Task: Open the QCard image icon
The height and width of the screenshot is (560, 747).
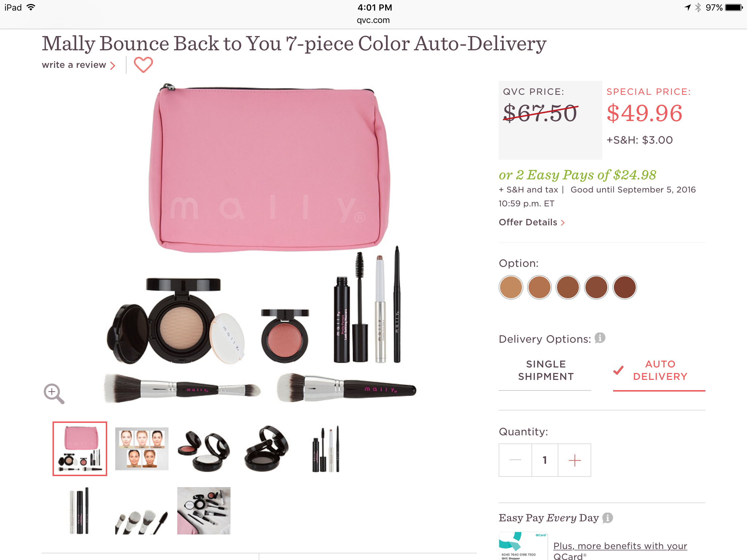Action: (x=523, y=546)
